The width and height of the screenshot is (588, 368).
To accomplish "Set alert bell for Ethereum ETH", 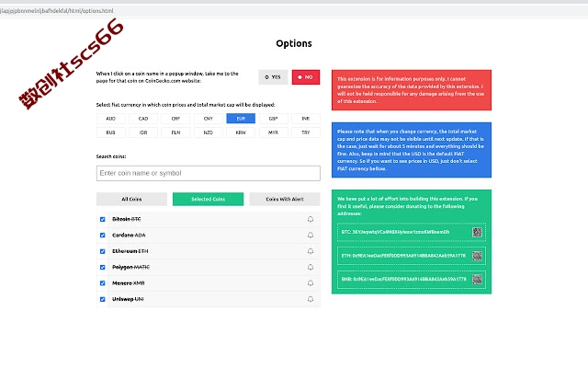I will [x=311, y=251].
